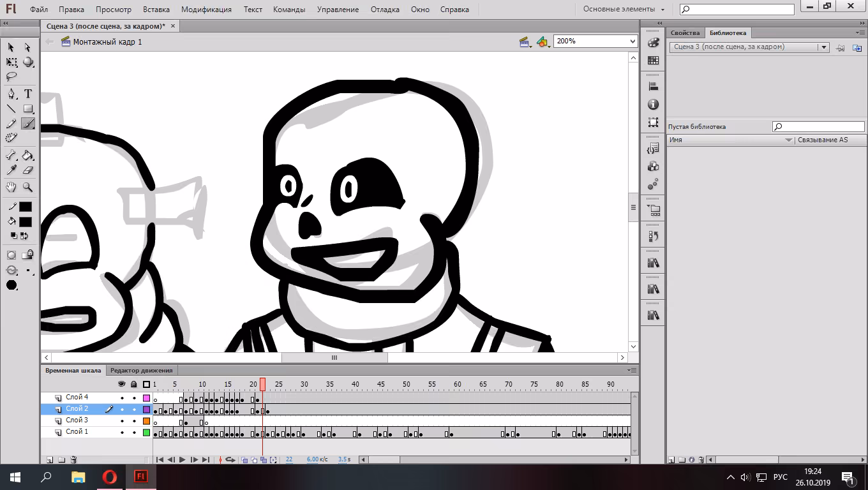Open the Modify Onion Markers menu
868x490 pixels.
pyautogui.click(x=273, y=459)
